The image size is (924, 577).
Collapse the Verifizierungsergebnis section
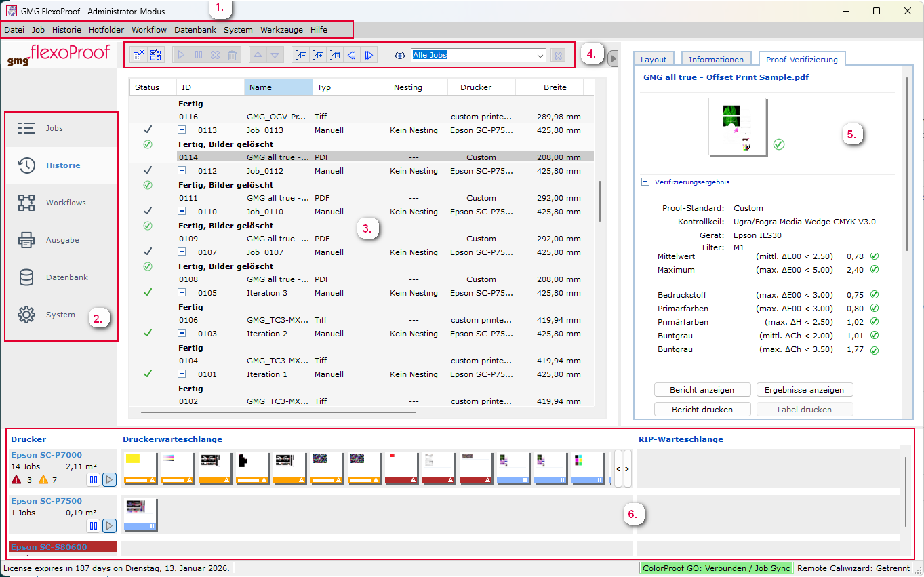click(645, 182)
